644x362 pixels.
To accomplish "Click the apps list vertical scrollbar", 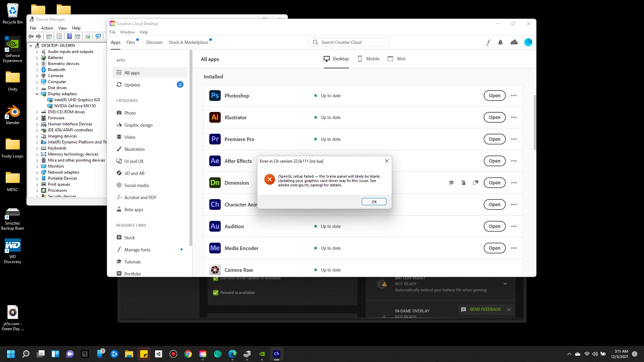I will point(535,122).
